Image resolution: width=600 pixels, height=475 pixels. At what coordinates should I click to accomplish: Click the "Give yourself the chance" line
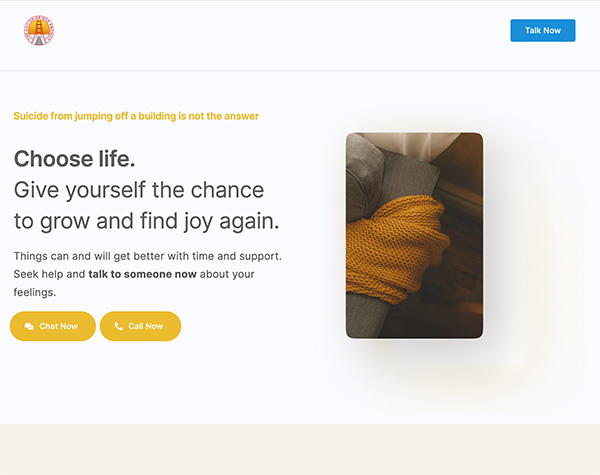pos(139,189)
